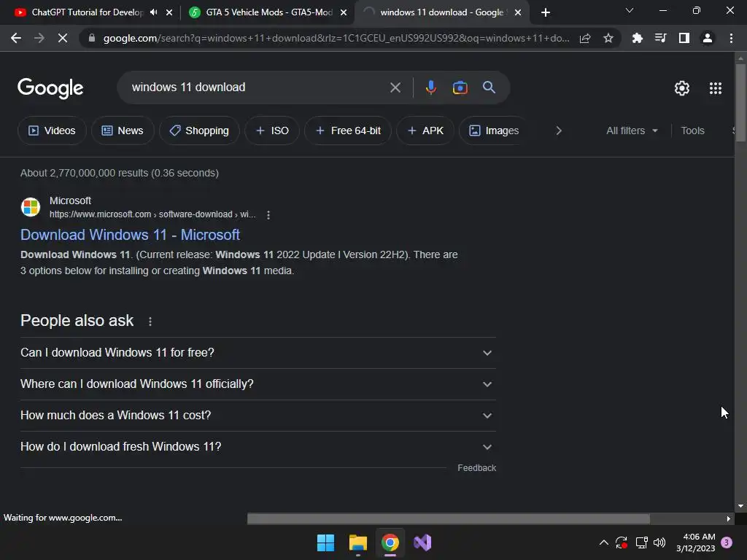Click the search query input field

(258, 87)
